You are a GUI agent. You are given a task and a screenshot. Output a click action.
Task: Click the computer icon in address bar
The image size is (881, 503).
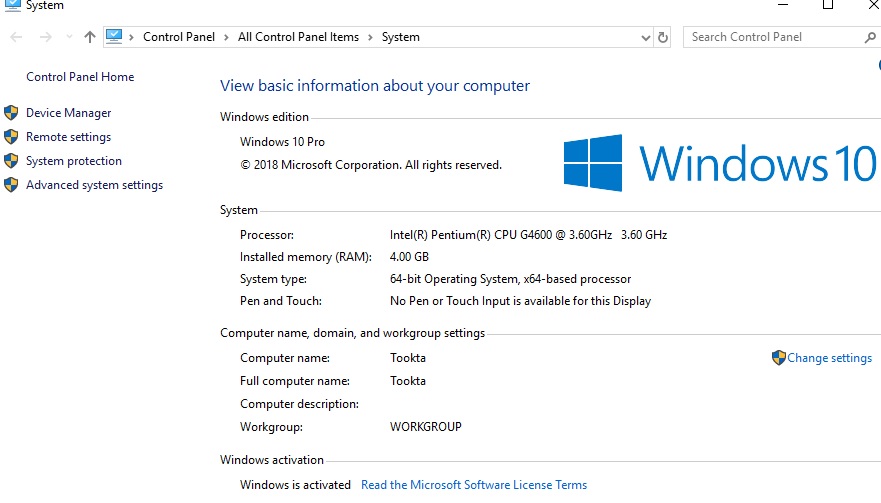click(x=114, y=37)
